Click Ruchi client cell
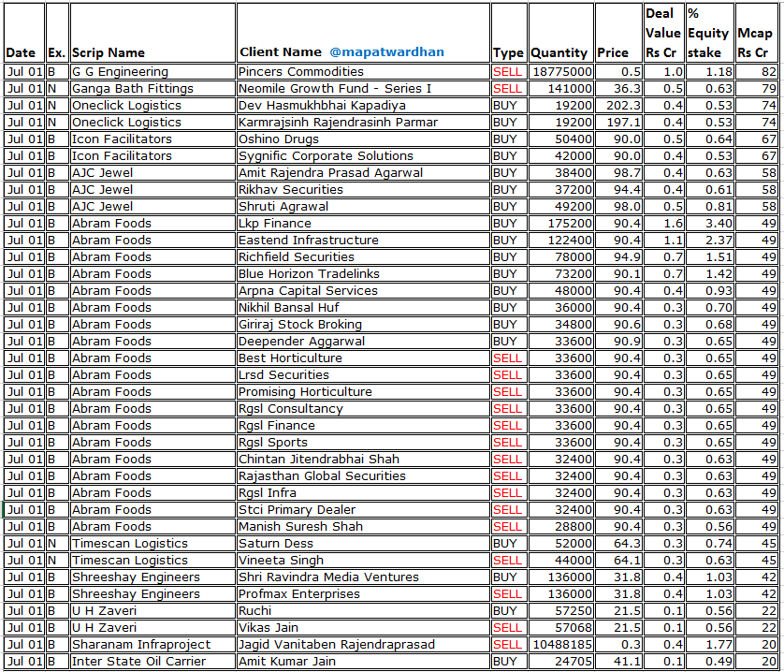The width and height of the screenshot is (784, 672). 364,610
